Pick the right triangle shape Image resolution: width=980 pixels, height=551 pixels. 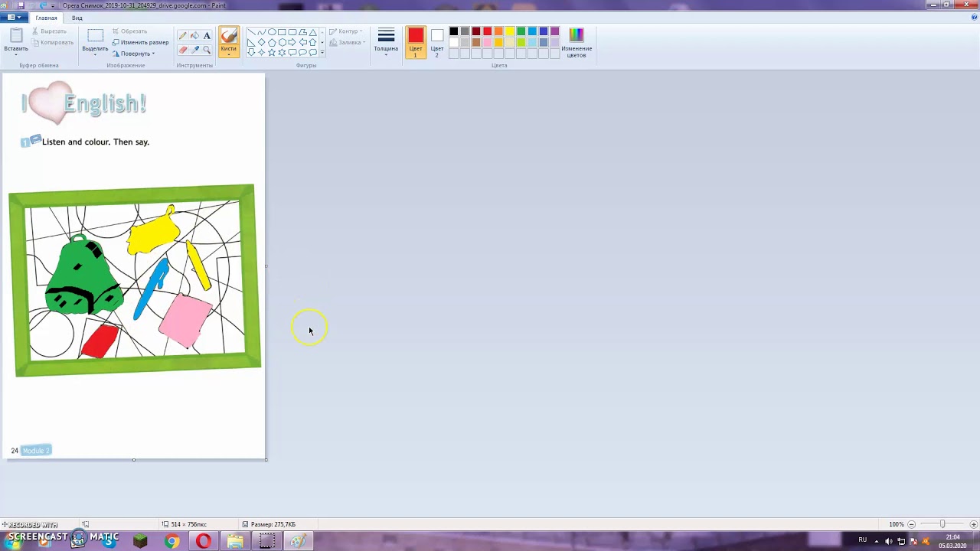point(251,43)
